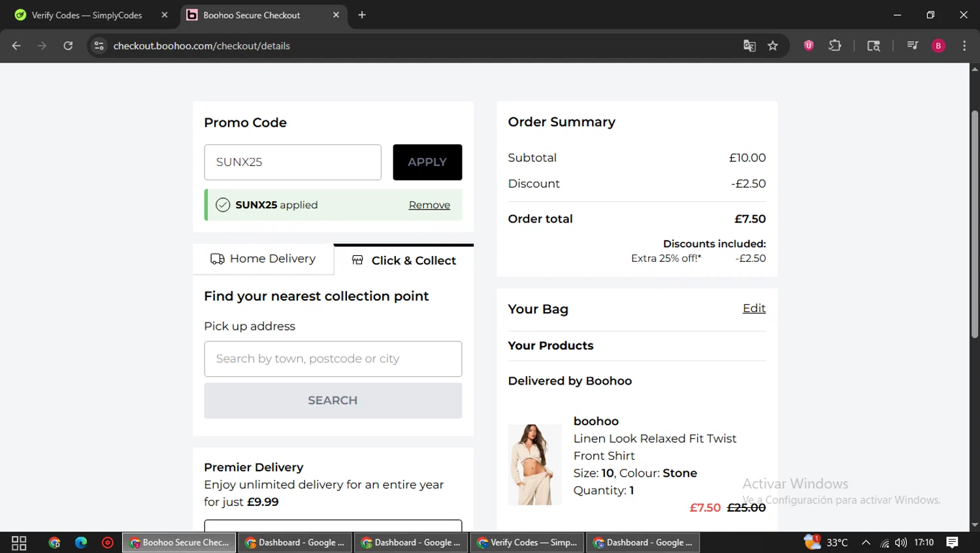Screen dimensions: 980x553
Task: Click the page vertical scrollbar thumb
Action: click(x=975, y=224)
